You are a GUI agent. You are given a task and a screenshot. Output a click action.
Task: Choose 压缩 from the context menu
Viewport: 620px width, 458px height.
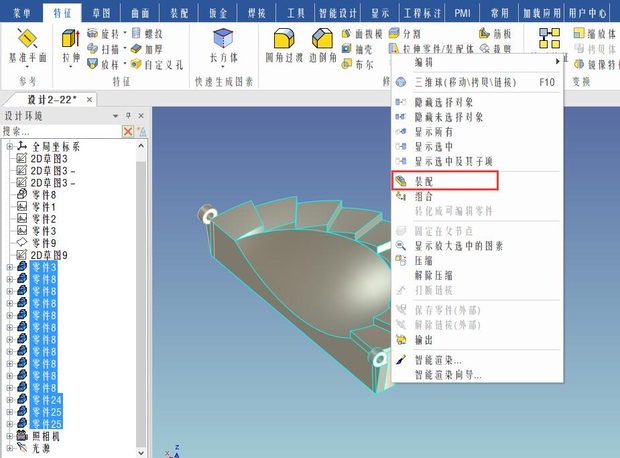pyautogui.click(x=477, y=261)
